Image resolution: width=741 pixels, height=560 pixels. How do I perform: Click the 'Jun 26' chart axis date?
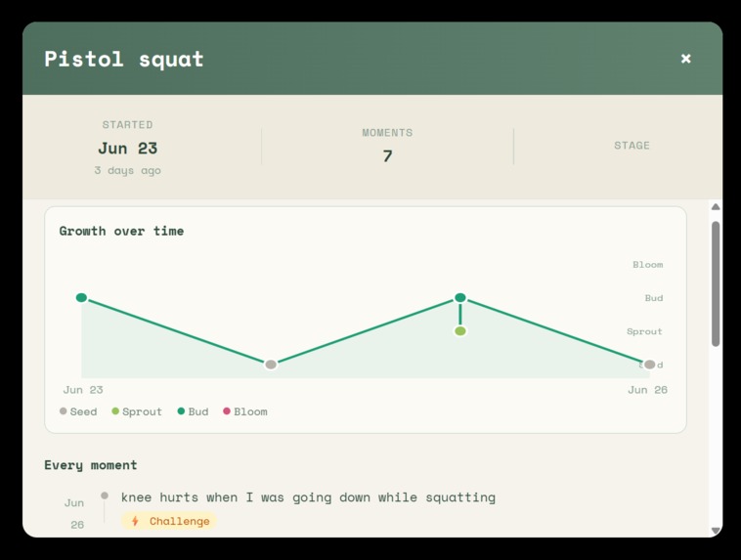click(647, 390)
